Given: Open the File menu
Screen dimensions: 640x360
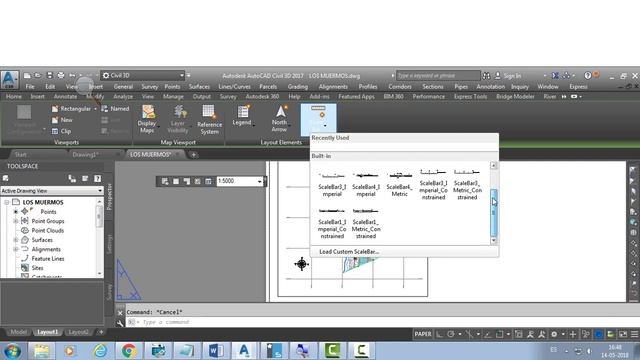Looking at the screenshot, I should 30,87.
